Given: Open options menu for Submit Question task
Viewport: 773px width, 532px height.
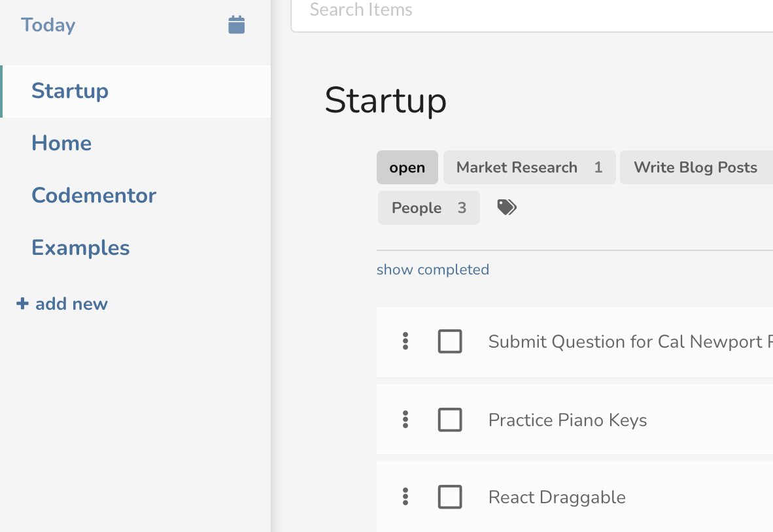Looking at the screenshot, I should [x=405, y=341].
